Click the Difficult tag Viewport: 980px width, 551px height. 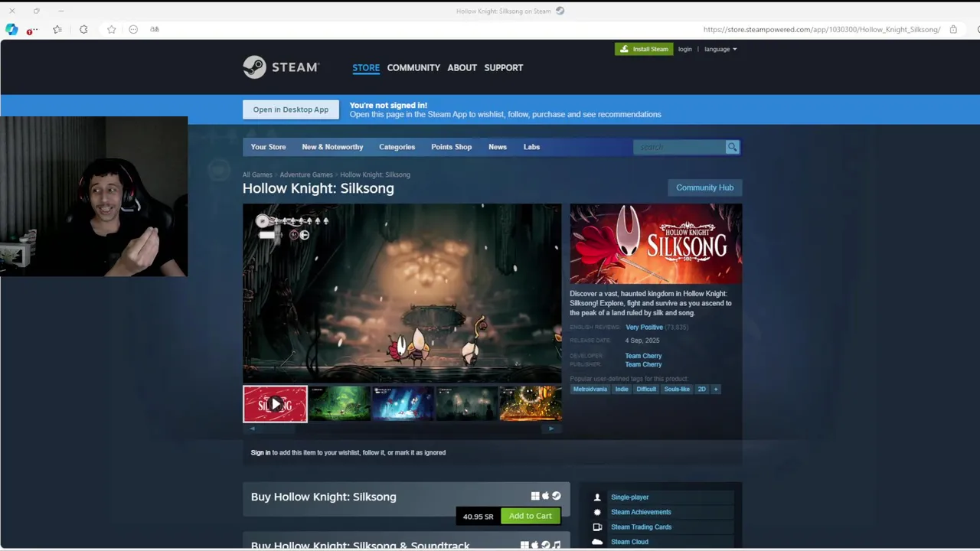point(646,389)
